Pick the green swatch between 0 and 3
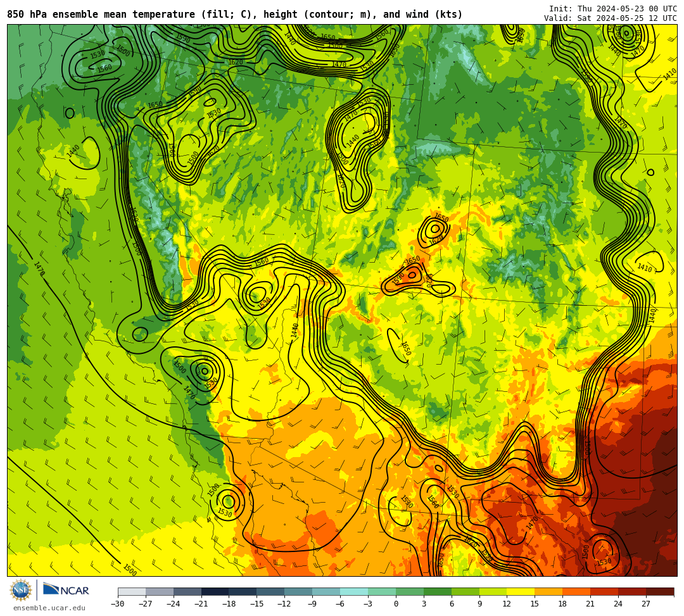This screenshot has height=616, width=684. pos(410,591)
